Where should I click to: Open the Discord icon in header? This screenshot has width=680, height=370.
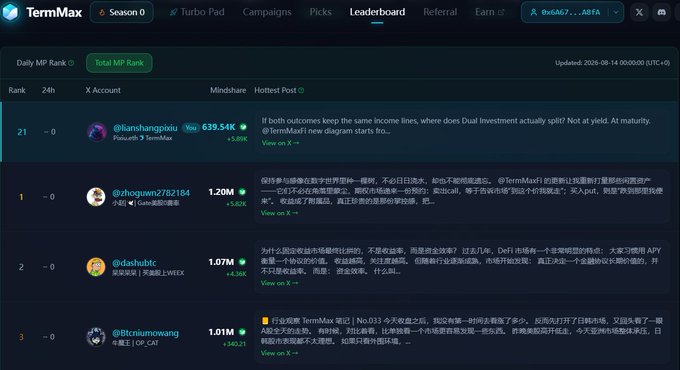[661, 12]
